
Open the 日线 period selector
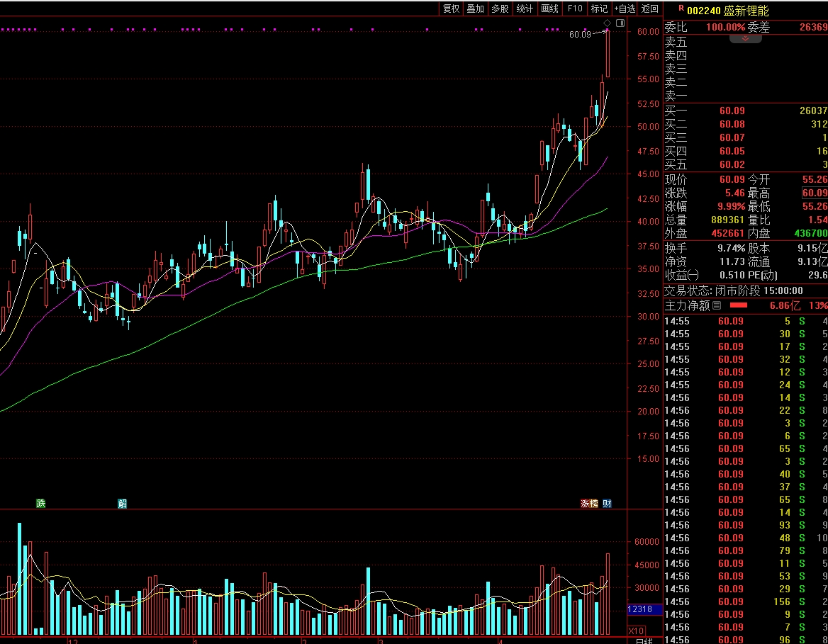coord(644,641)
